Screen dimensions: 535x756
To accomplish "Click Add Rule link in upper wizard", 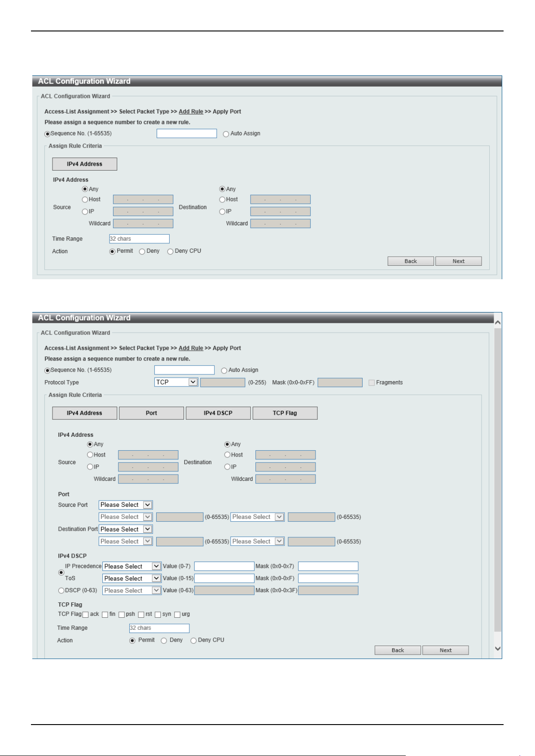I will [x=191, y=112].
